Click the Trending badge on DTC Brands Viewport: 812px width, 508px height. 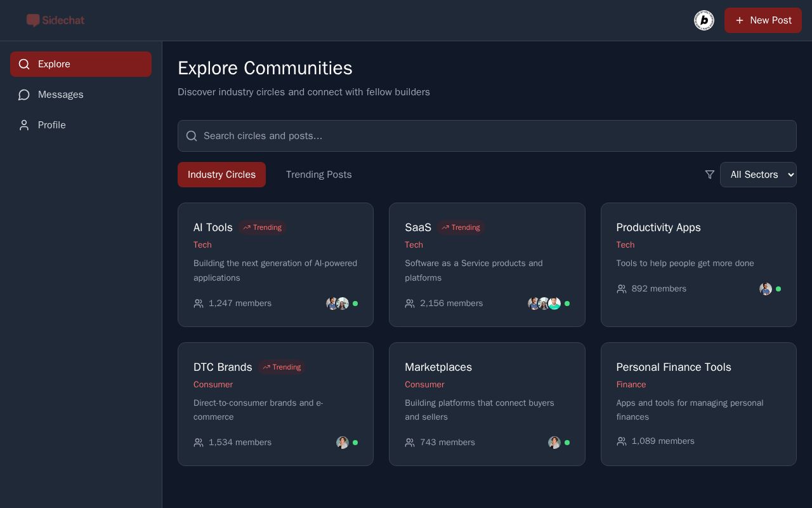tap(282, 367)
